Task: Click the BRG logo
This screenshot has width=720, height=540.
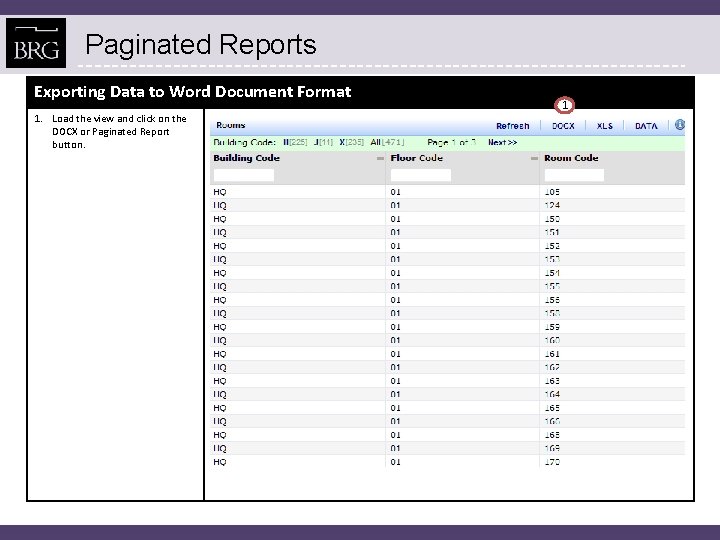Action: [x=36, y=43]
